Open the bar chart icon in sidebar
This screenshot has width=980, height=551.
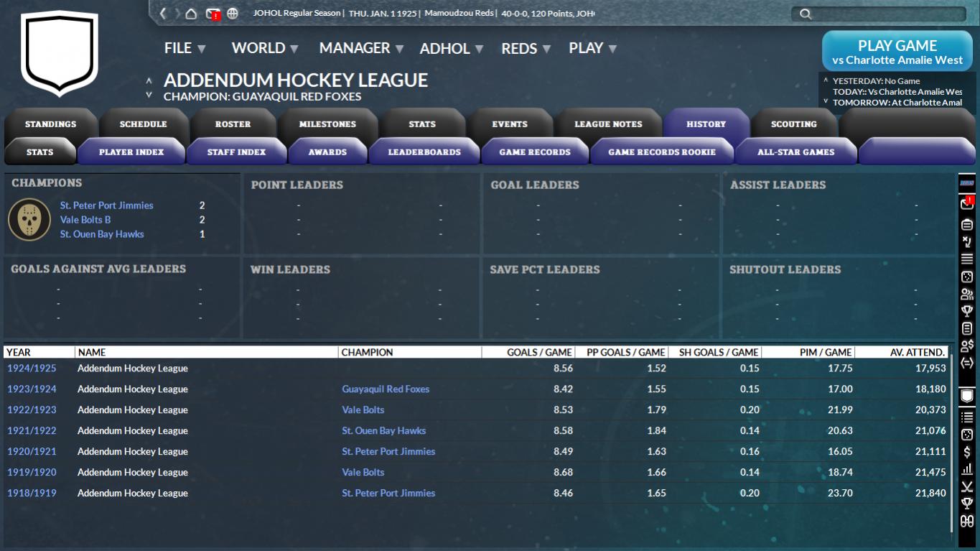(967, 469)
